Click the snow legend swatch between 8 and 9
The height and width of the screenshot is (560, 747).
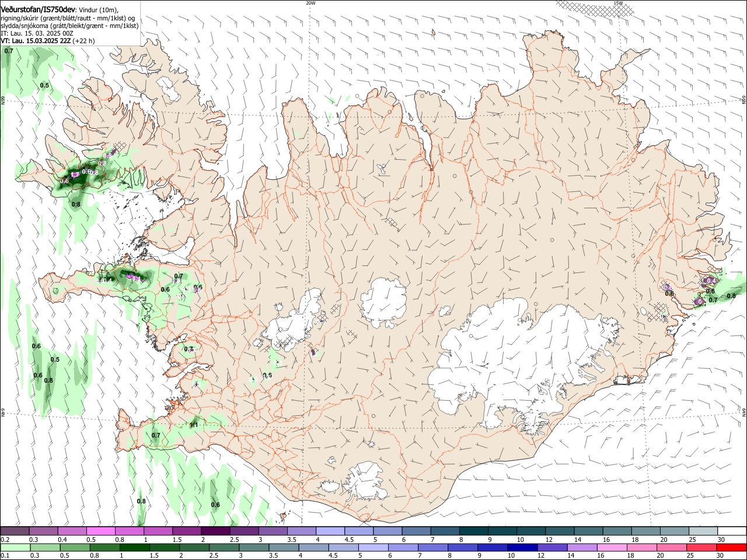(474, 531)
